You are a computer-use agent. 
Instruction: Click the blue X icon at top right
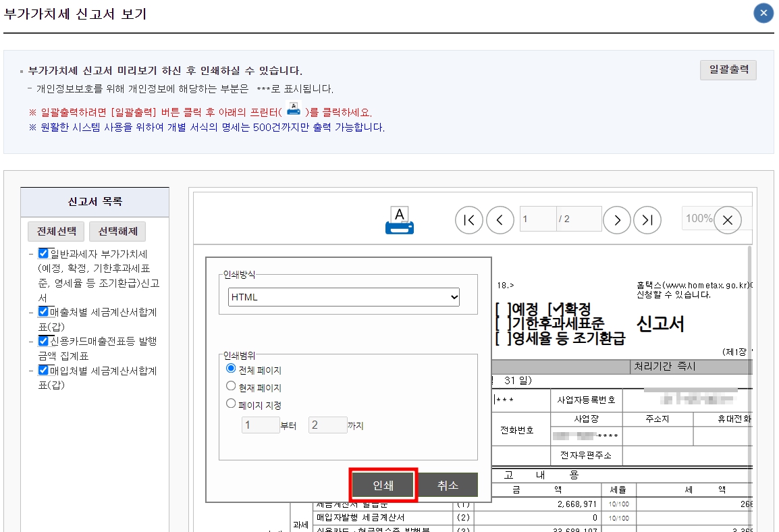click(763, 12)
